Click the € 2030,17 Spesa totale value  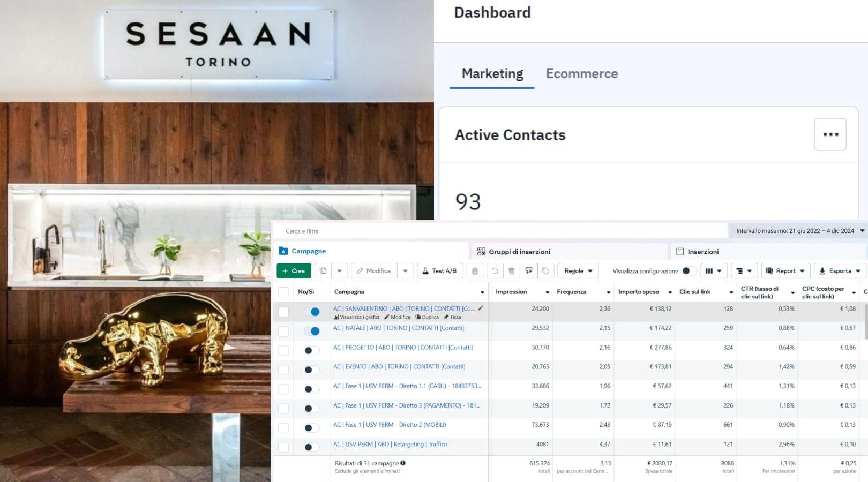(659, 463)
